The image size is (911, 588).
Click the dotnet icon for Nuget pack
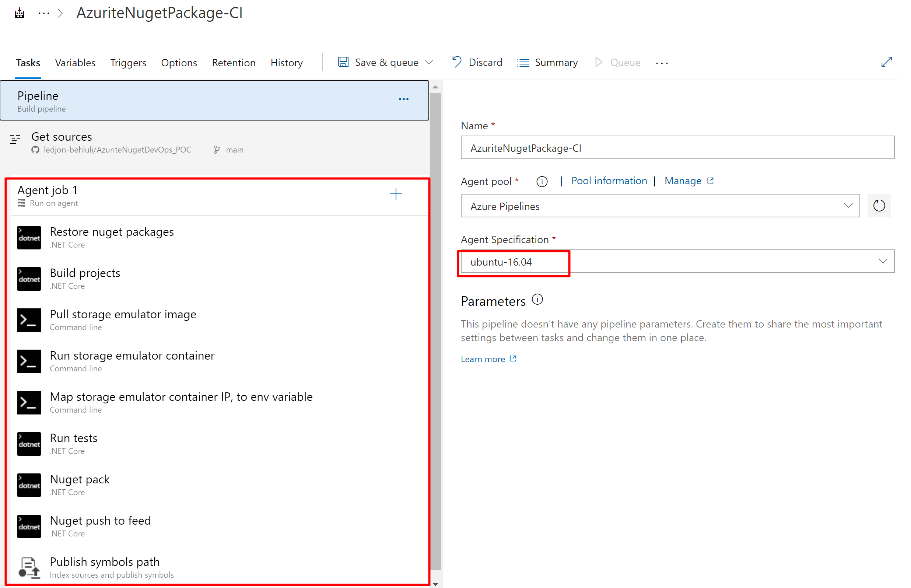pyautogui.click(x=29, y=485)
